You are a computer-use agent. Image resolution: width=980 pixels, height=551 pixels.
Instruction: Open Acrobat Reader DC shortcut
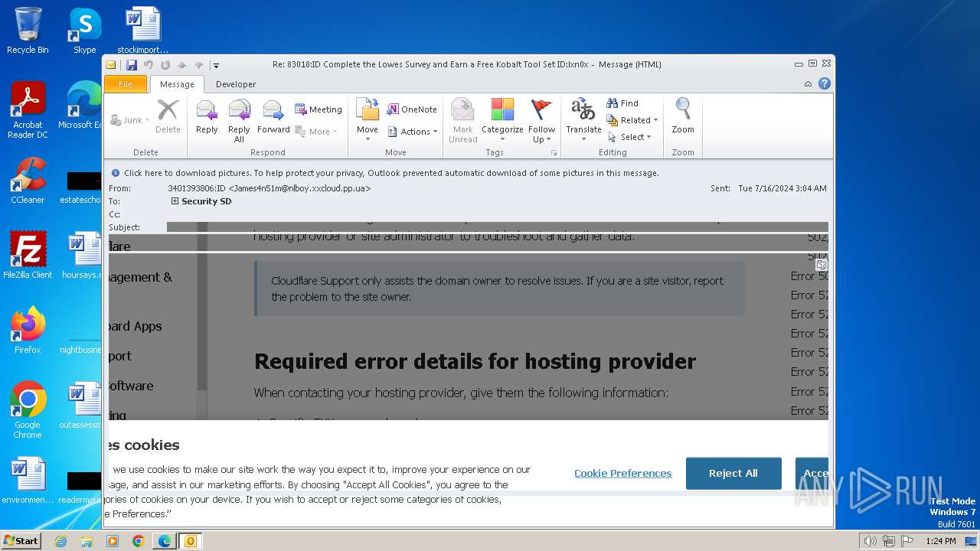pos(28,110)
